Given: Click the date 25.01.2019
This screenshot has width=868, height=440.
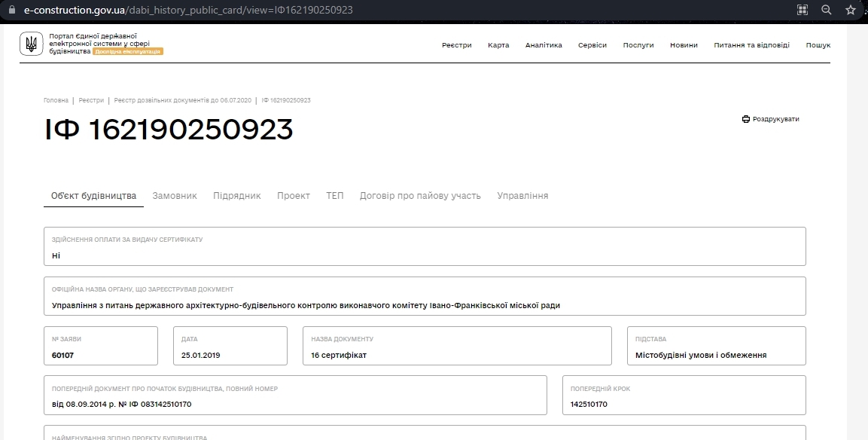Looking at the screenshot, I should (200, 355).
